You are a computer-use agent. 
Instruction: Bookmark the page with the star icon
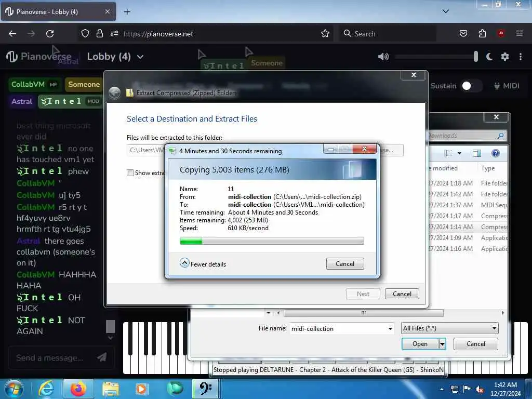click(325, 34)
